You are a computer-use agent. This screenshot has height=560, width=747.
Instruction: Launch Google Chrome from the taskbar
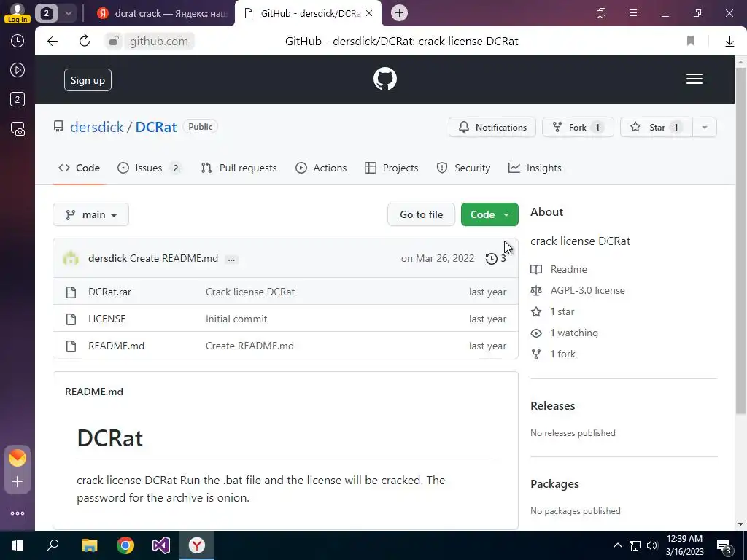tap(125, 545)
